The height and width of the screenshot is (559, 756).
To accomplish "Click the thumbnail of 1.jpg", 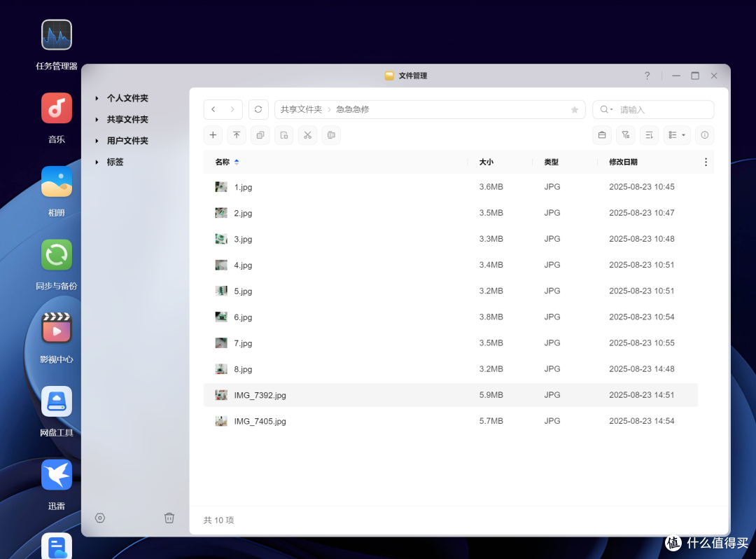I will [x=220, y=186].
